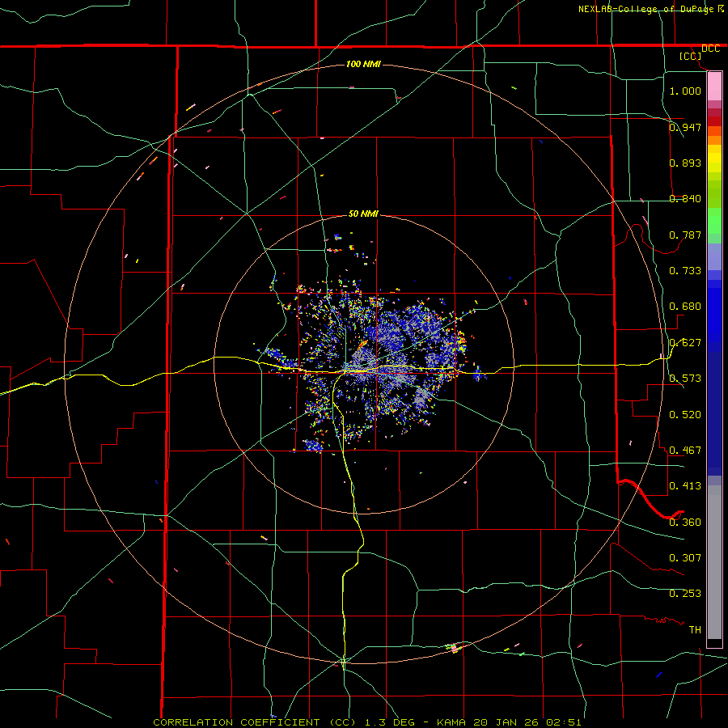Click the 0.947 legend value

(685, 127)
